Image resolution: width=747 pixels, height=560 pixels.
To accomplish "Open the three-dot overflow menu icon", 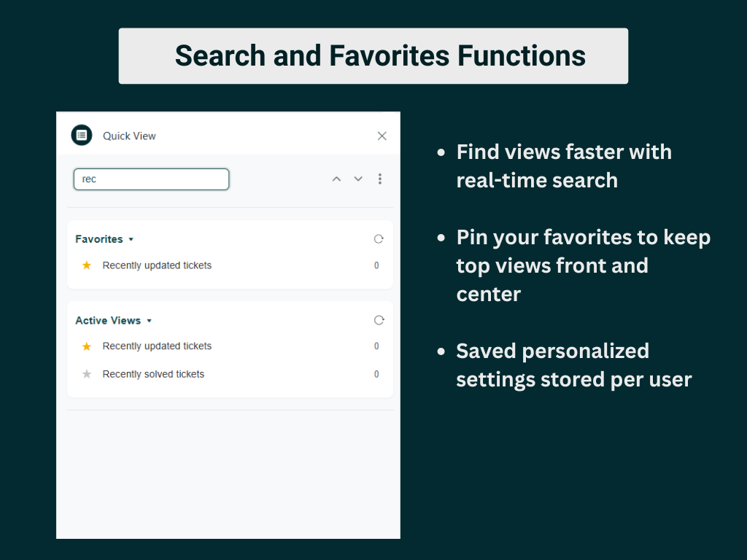I will (x=380, y=179).
